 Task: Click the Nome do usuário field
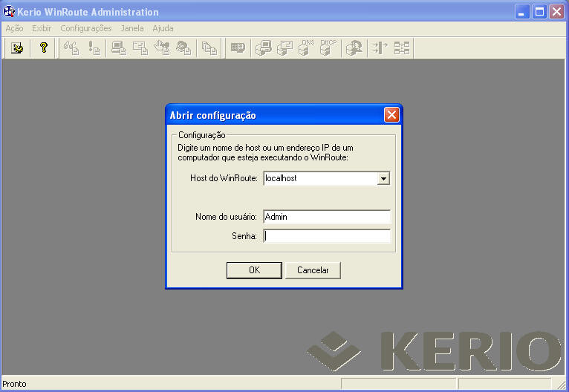tap(326, 217)
